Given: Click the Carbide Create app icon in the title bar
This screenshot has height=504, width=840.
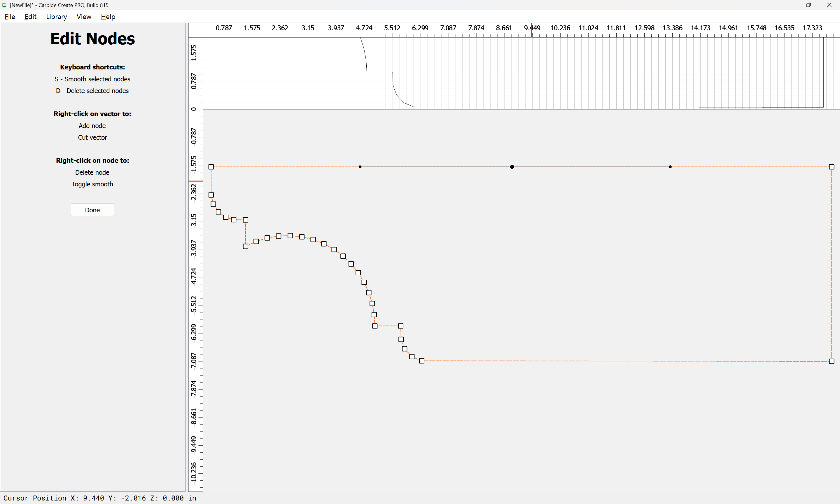Looking at the screenshot, I should (x=4, y=5).
